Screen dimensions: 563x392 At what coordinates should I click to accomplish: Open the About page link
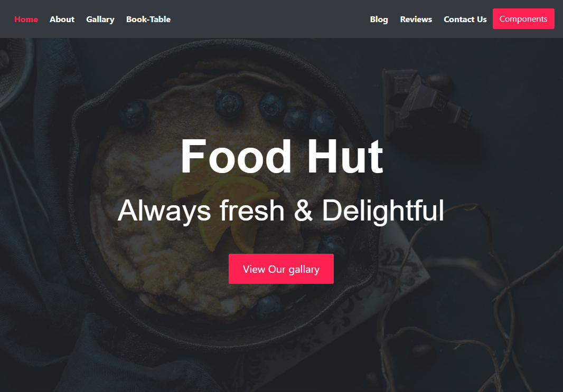point(62,20)
